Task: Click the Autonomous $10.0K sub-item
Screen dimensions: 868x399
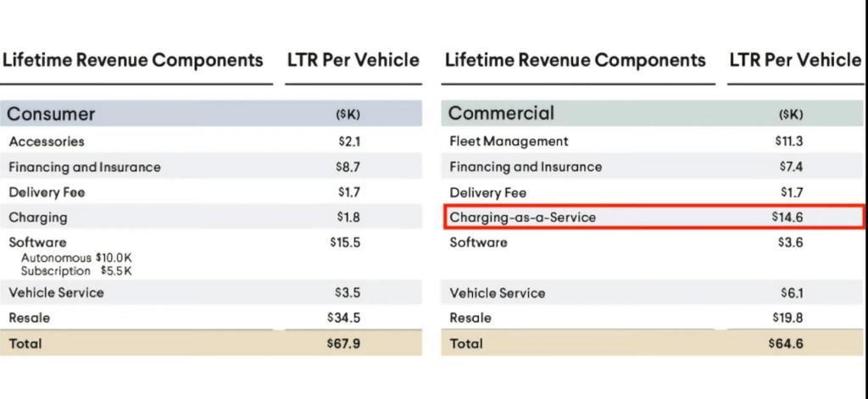Action: click(x=76, y=258)
